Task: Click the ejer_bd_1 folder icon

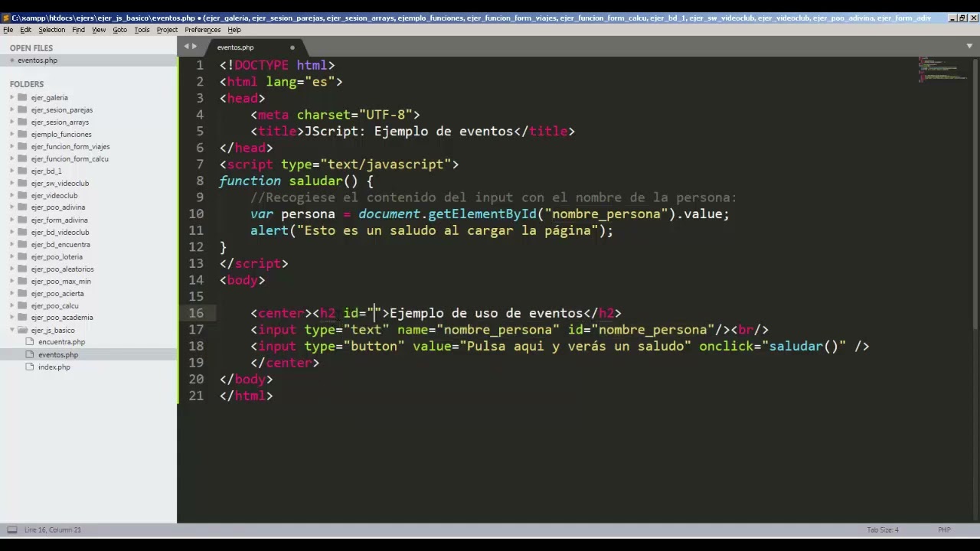Action: (23, 171)
